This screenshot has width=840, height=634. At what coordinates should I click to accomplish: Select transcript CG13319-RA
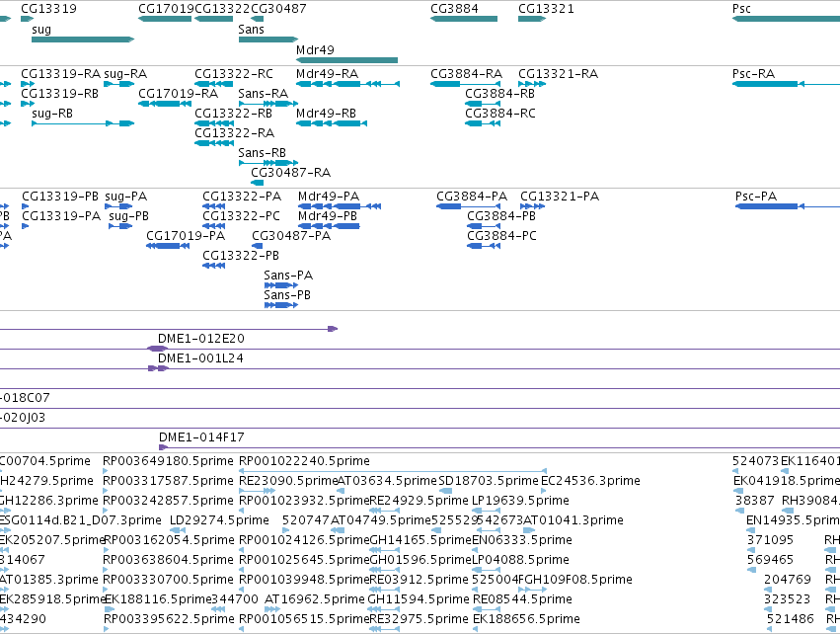60,74
